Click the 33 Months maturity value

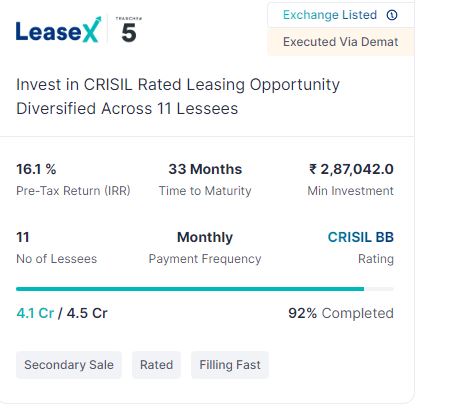(x=205, y=169)
